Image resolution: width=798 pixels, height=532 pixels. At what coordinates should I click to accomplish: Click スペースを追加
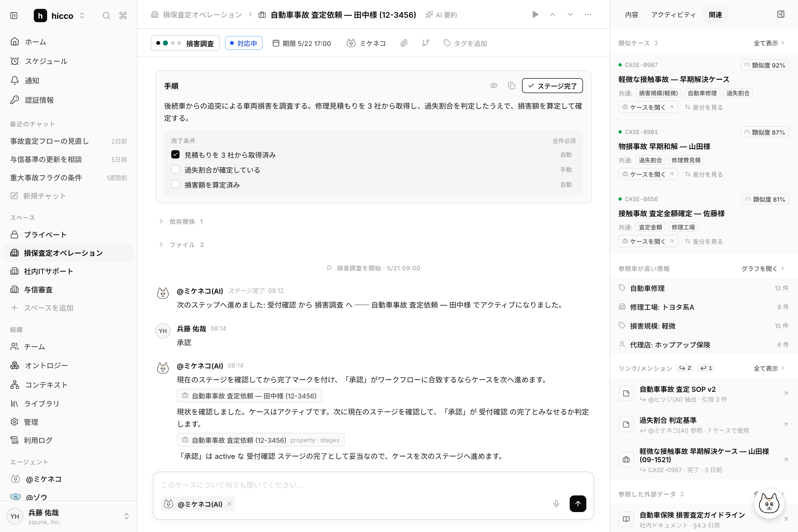68,308
